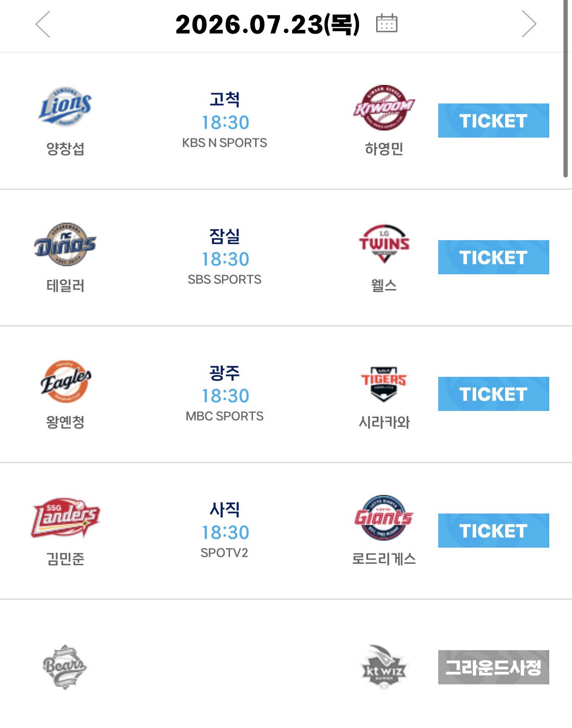The image size is (572, 728).
Task: Select the grayed-out kt wiz logo
Action: [384, 667]
